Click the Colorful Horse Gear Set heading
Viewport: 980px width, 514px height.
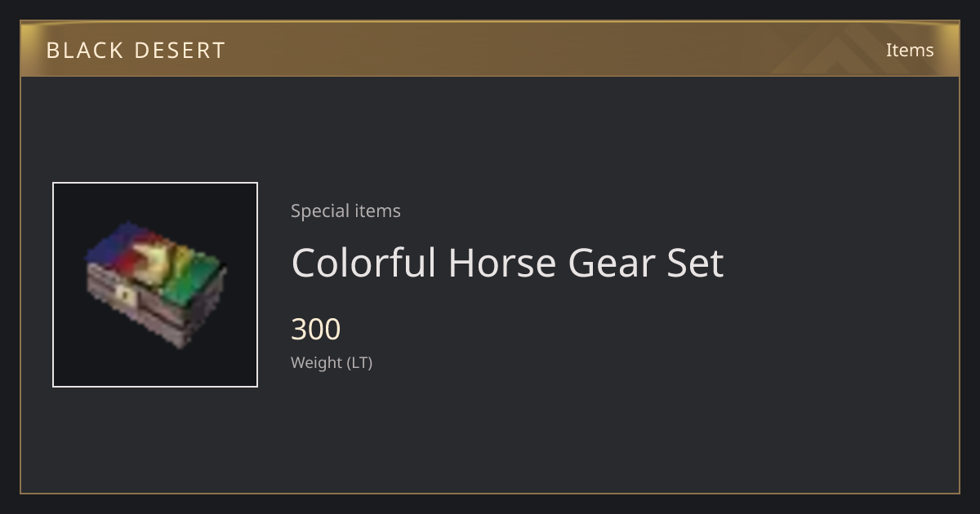coord(507,263)
